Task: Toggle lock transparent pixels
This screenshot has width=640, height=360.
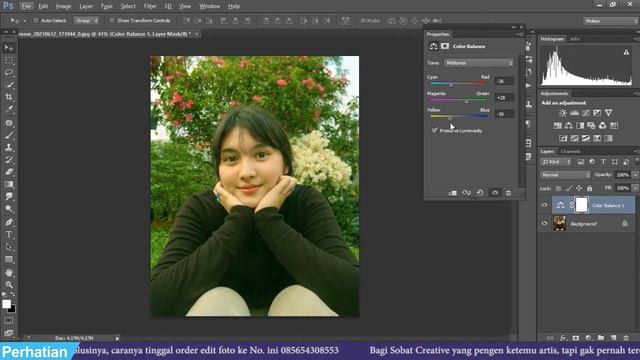Action: click(558, 189)
